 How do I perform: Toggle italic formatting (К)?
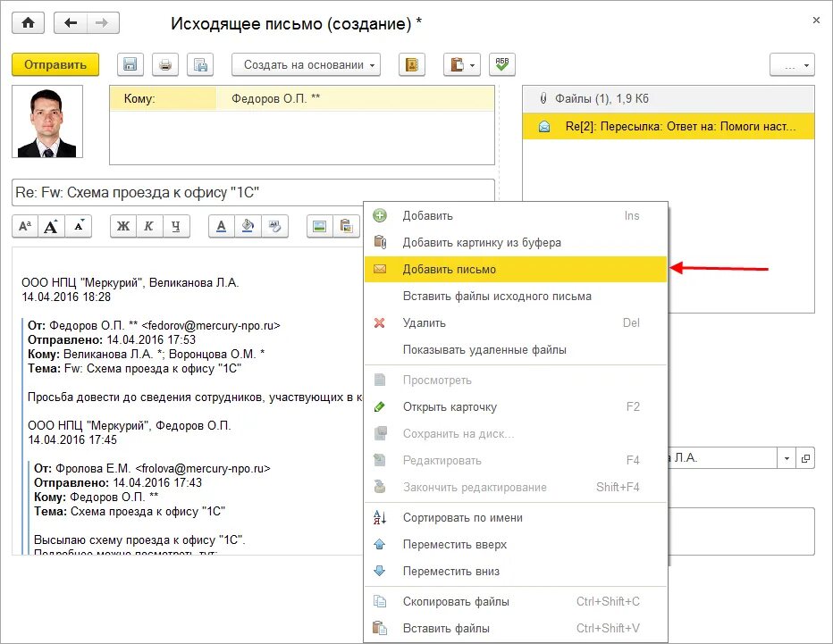[x=149, y=226]
